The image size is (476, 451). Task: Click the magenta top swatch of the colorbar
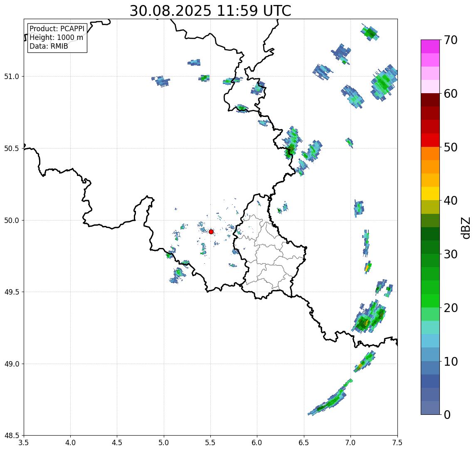[x=430, y=47]
